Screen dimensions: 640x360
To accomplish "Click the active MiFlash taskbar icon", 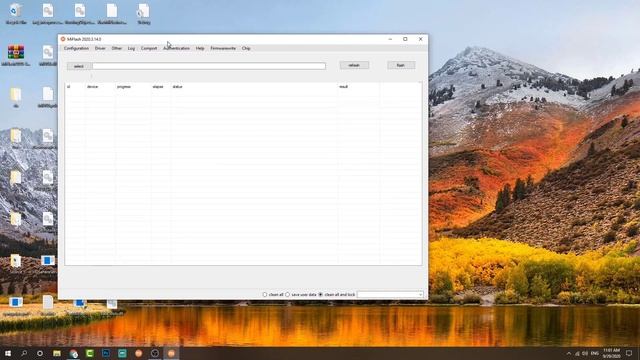I will point(171,353).
